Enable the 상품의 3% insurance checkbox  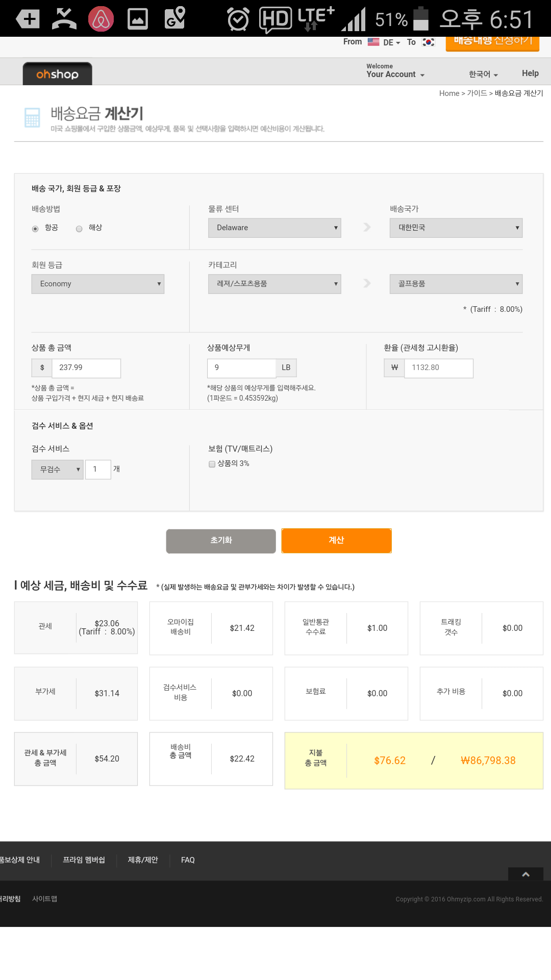tap(212, 464)
